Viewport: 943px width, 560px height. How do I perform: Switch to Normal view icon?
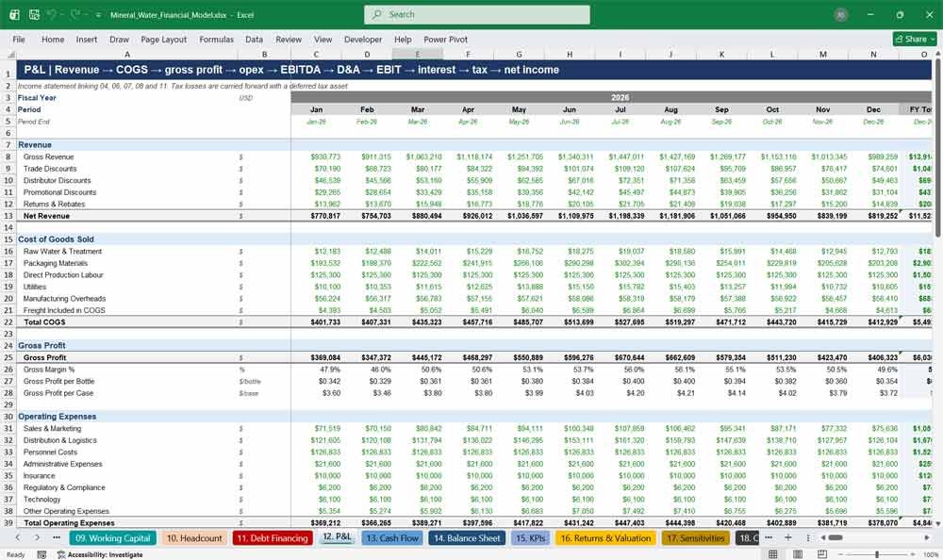point(773,554)
